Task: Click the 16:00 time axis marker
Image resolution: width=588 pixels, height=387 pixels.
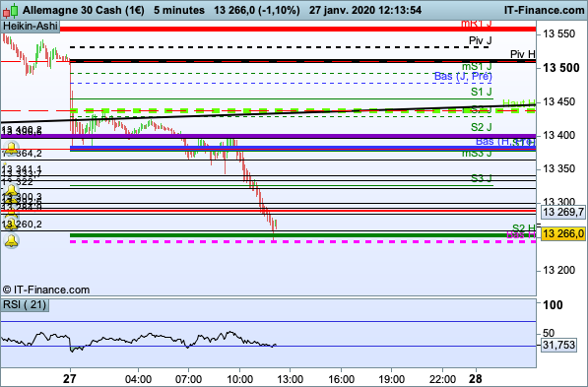Action: [341, 379]
